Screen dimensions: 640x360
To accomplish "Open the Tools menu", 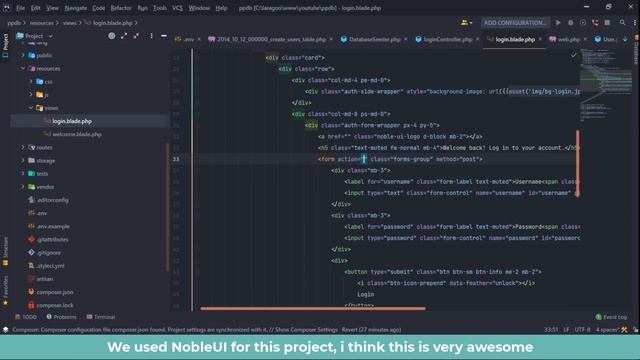I will point(160,8).
